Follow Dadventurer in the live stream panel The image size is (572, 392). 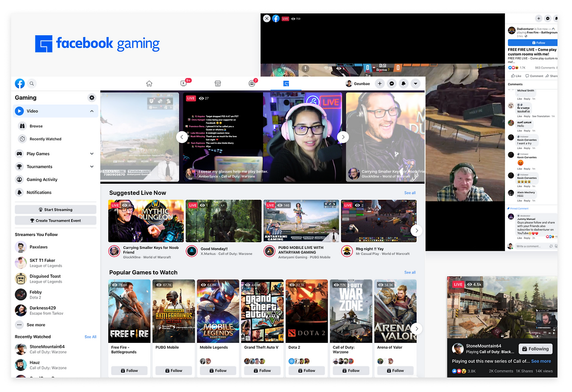[x=533, y=43]
